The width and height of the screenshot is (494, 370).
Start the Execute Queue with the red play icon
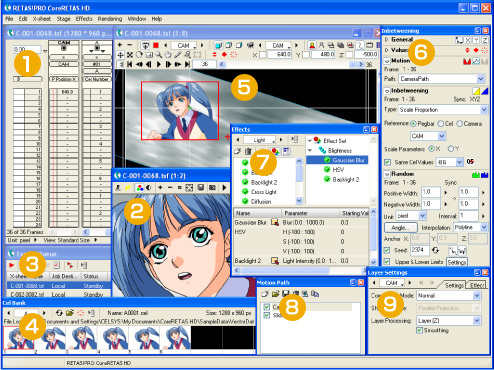(x=12, y=265)
